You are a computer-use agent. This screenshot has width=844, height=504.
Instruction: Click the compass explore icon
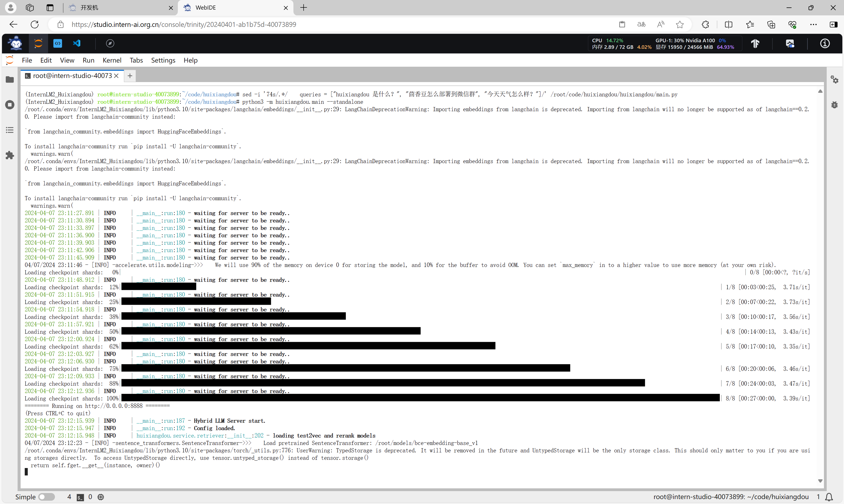(x=110, y=43)
